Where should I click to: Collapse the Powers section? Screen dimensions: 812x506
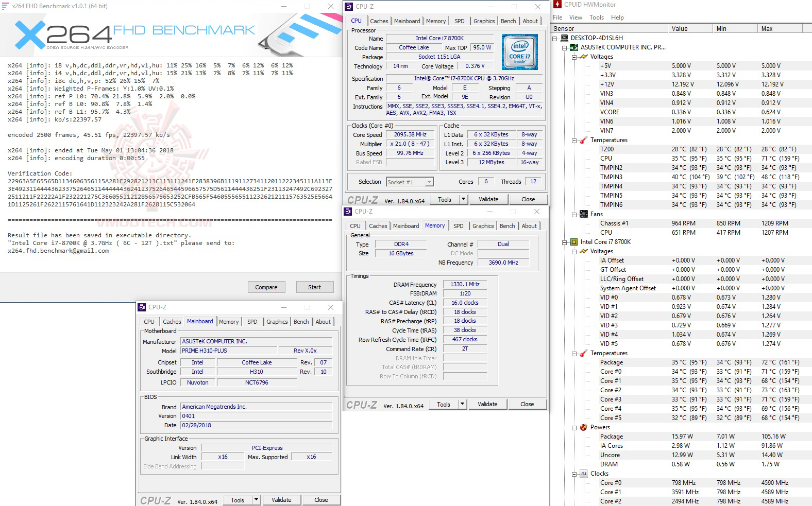(x=574, y=427)
